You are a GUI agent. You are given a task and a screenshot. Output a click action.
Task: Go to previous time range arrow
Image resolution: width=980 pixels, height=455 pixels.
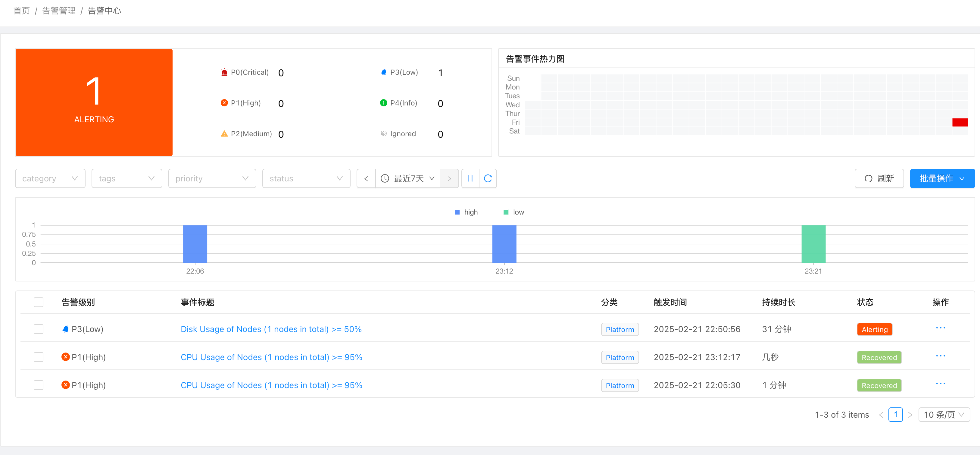pos(366,179)
